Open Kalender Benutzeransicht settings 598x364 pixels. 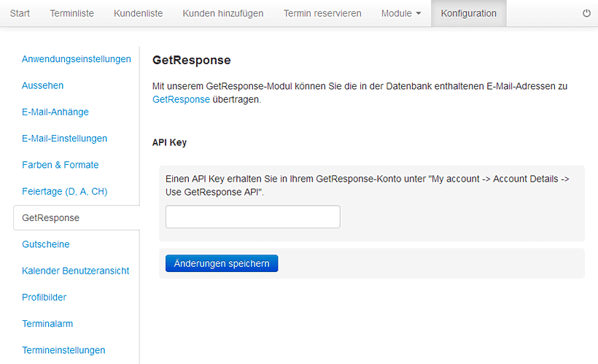click(x=76, y=271)
